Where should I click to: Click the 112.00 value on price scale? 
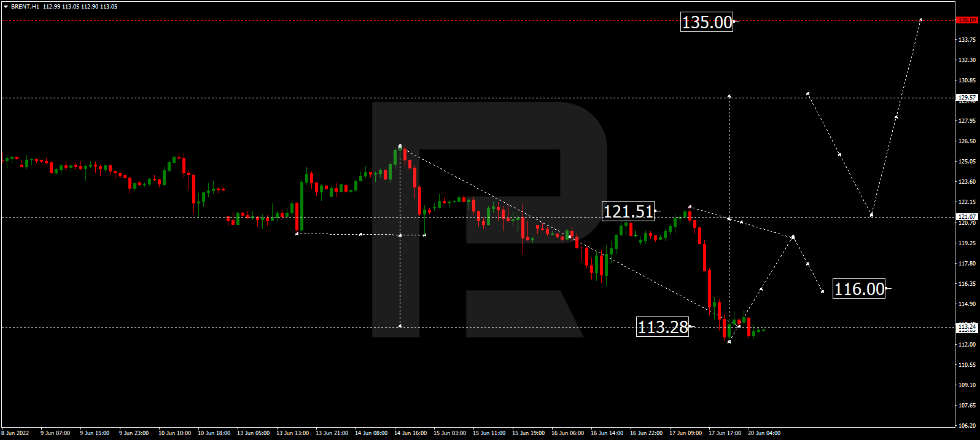click(x=967, y=345)
